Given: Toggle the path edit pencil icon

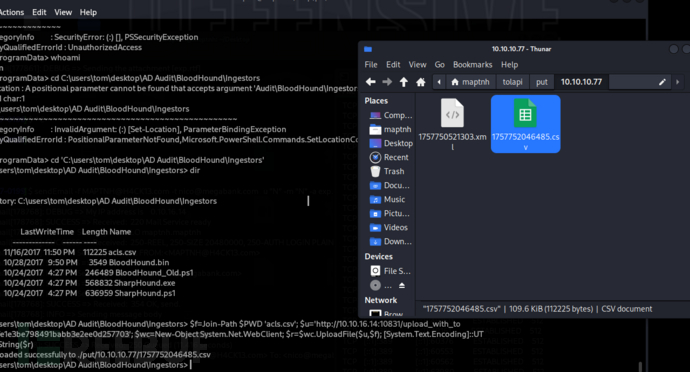Looking at the screenshot, I should [x=662, y=82].
